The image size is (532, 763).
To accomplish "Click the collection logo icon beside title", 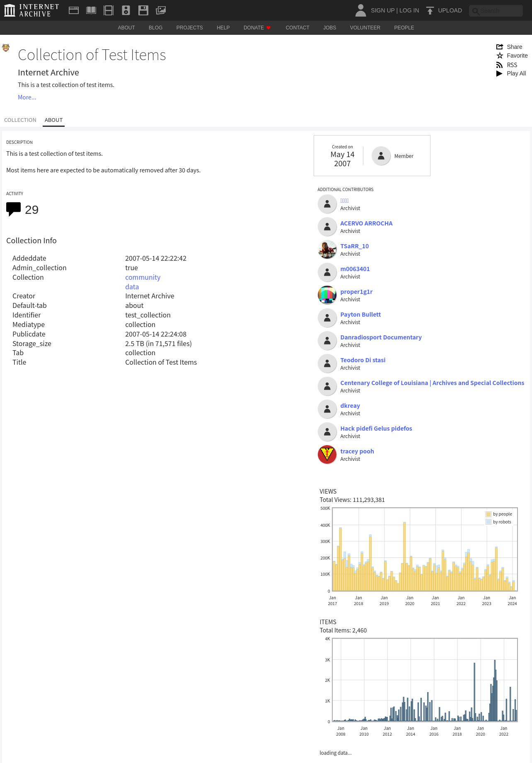I will click(x=6, y=48).
